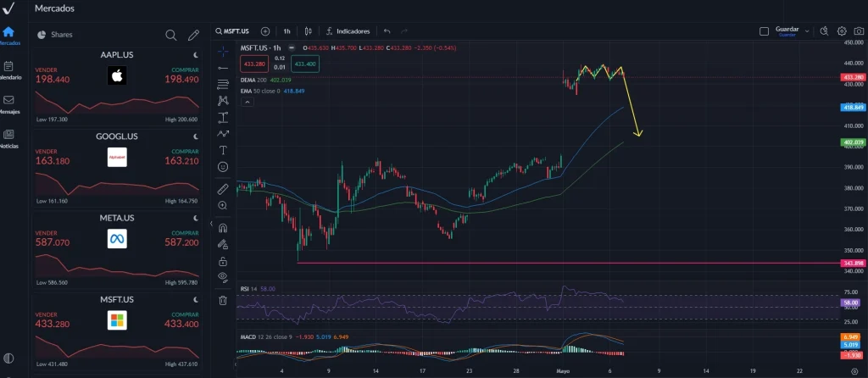Select the price range measure tool
Viewport: 868px width, 378px height.
point(223,117)
